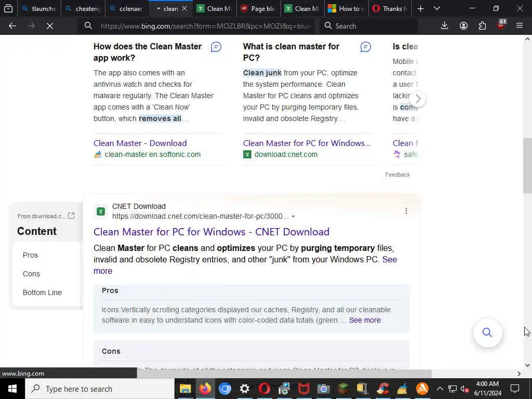The image size is (532, 399).
Task: Open McAfee red shield taskbar icon
Action: tap(303, 389)
